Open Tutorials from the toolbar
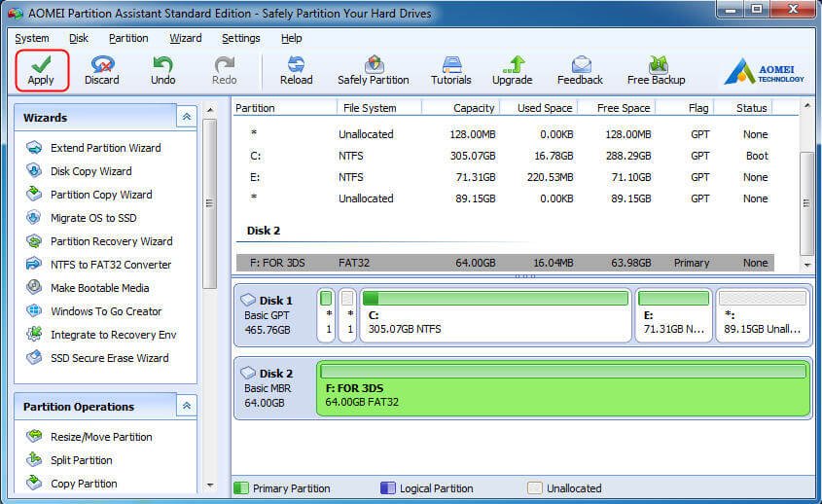Viewport: 822px width, 504px height. pyautogui.click(x=450, y=71)
